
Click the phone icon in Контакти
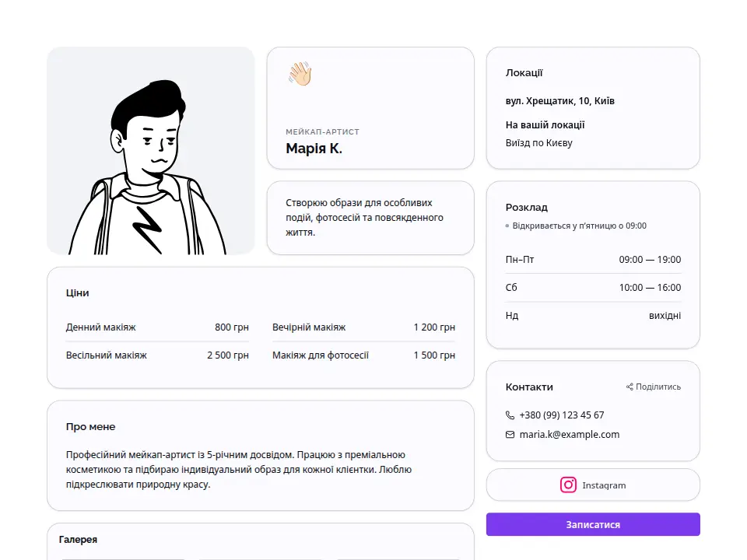(x=510, y=415)
